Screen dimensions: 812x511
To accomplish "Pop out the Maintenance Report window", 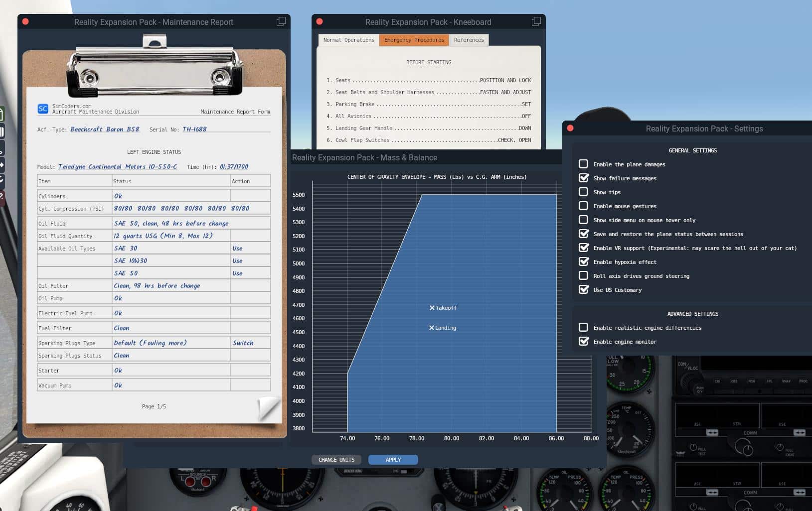I will coord(281,21).
